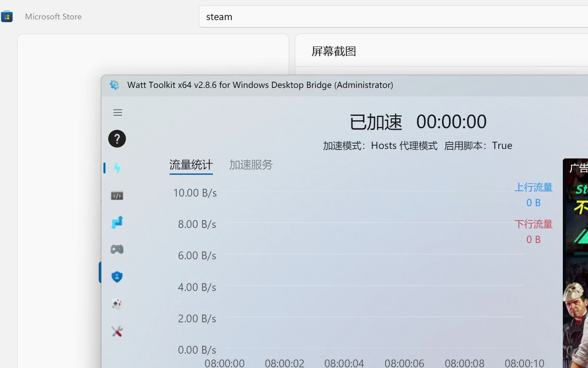
Task: Click the 10.00 B/s axis label
Action: [195, 193]
